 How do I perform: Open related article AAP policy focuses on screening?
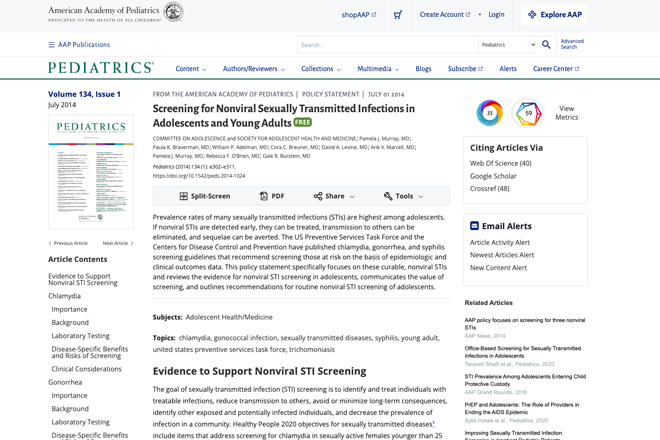[x=524, y=324]
